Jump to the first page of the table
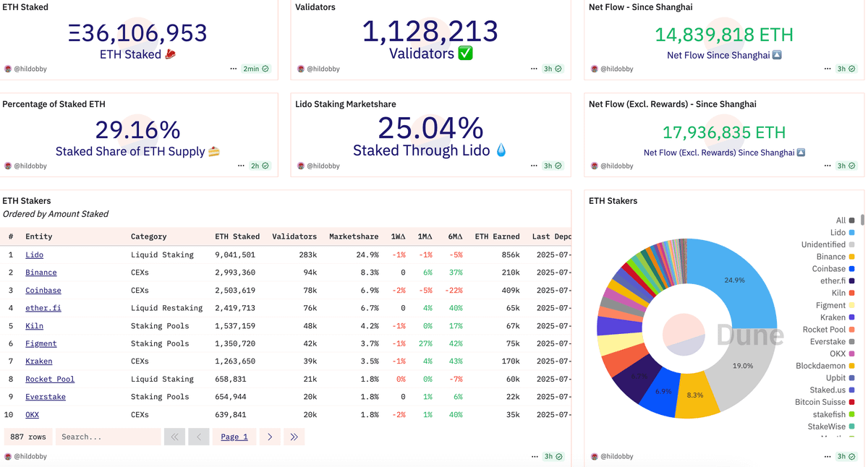 (x=174, y=437)
